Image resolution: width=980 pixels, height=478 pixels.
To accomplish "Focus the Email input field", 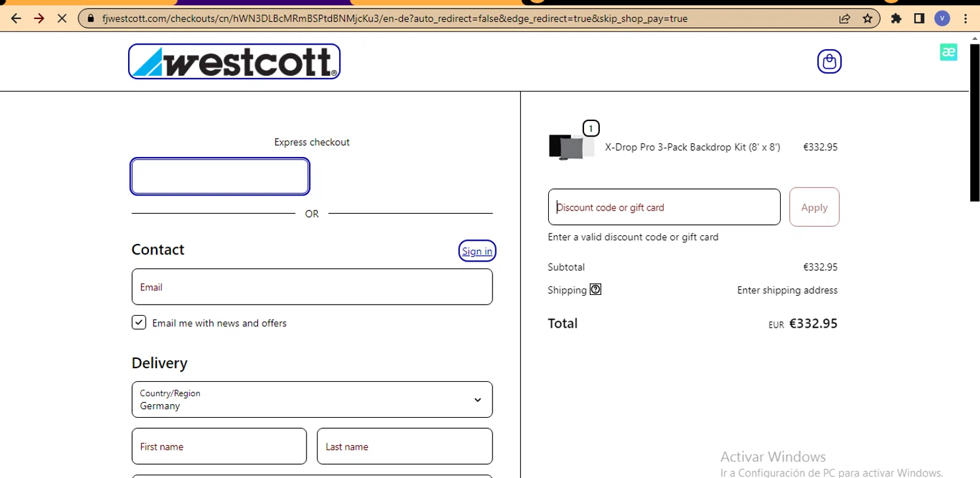I will tap(312, 287).
